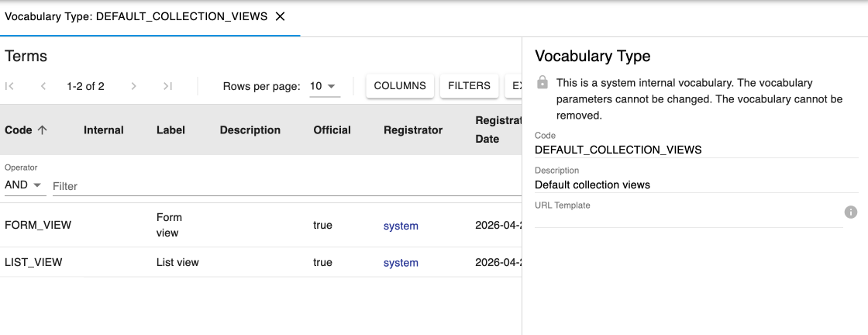Sort by Registration Date column header

(498, 130)
